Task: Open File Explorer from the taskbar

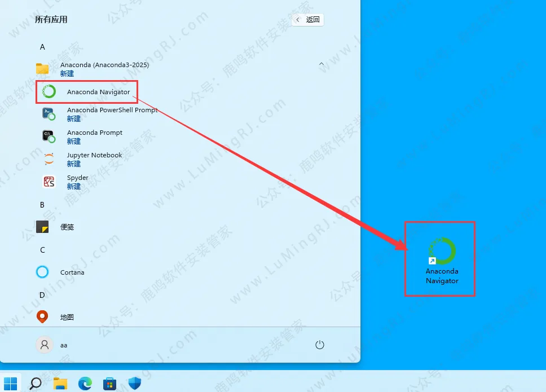Action: click(x=60, y=384)
